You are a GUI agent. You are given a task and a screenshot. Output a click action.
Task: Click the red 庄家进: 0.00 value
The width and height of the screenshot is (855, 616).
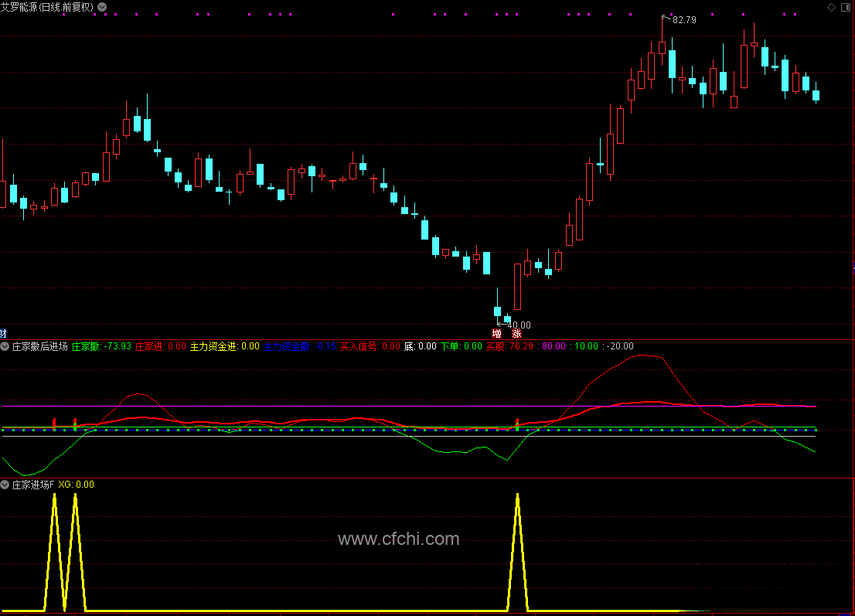[x=161, y=346]
